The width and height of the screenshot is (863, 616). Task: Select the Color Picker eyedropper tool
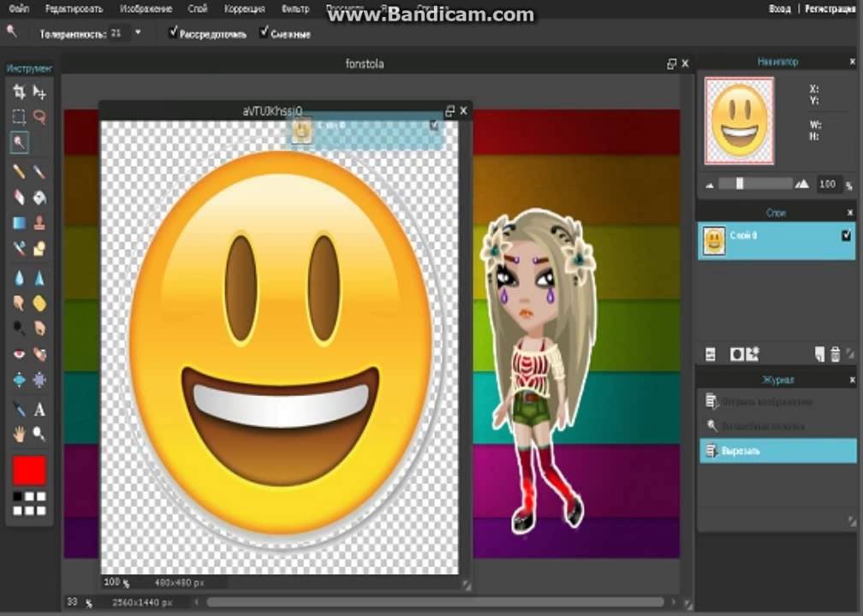pyautogui.click(x=19, y=409)
